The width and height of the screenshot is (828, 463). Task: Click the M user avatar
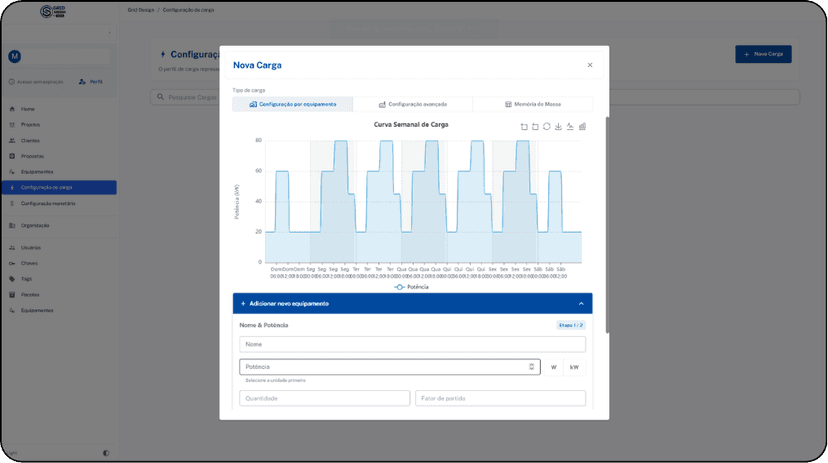14,56
